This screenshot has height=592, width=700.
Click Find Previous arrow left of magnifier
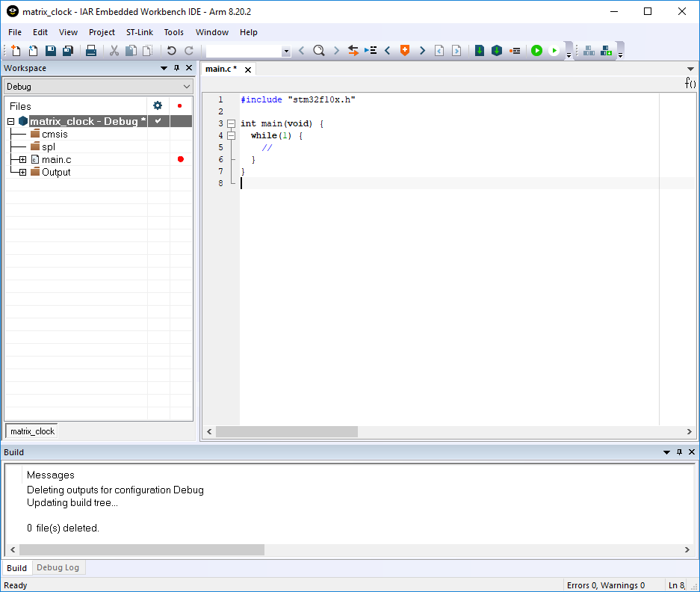click(301, 51)
